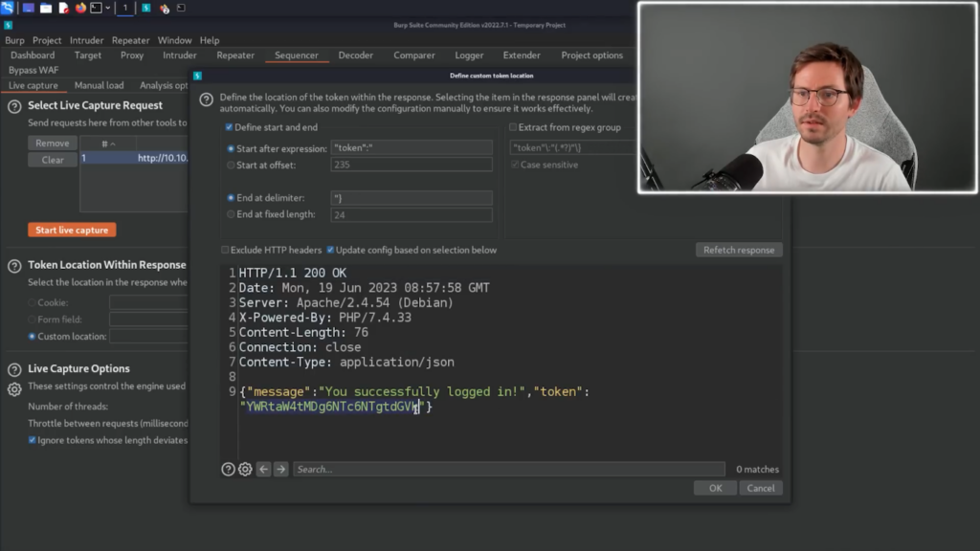Select the End at delimiter radio button
Screen dimensions: 980x551
(x=231, y=197)
